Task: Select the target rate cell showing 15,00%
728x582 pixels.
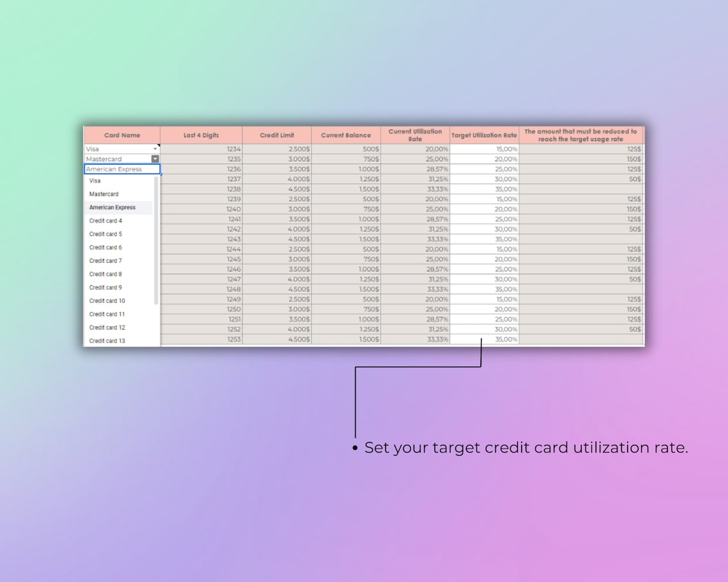Action: [x=484, y=149]
